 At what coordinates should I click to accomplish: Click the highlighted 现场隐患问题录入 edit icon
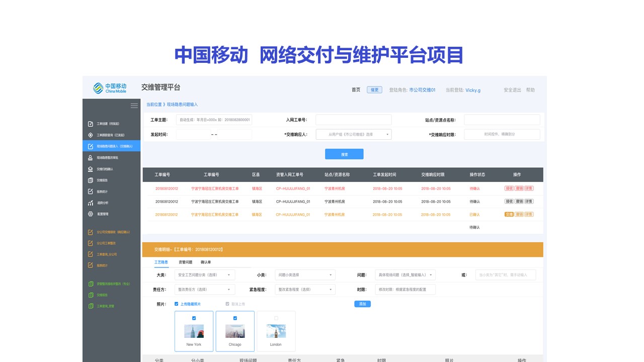point(91,146)
